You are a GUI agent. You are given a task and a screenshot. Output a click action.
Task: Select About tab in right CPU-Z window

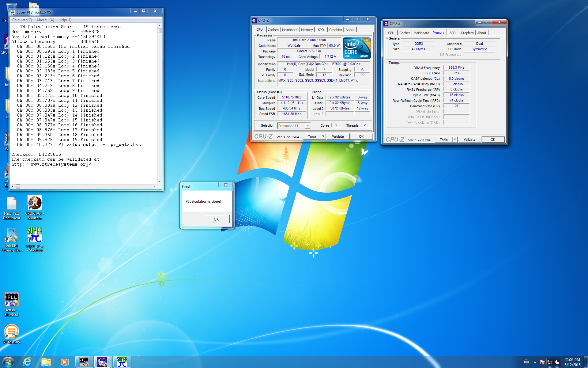coord(482,33)
